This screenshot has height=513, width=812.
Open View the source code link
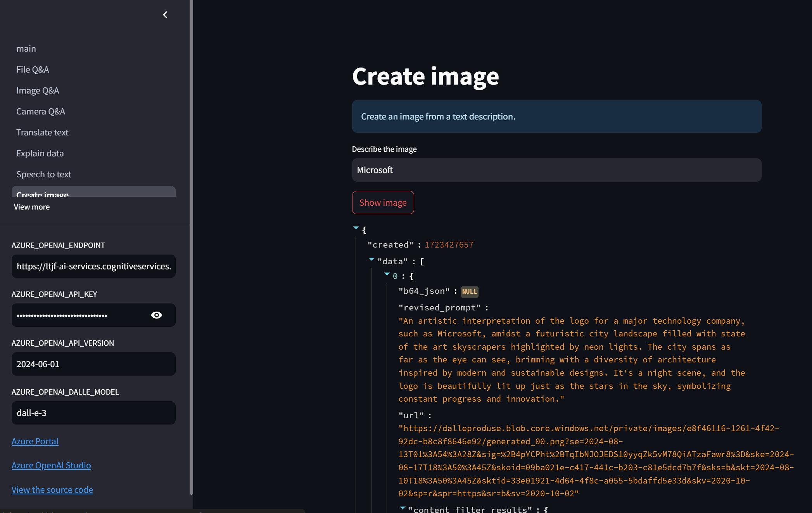tap(52, 490)
